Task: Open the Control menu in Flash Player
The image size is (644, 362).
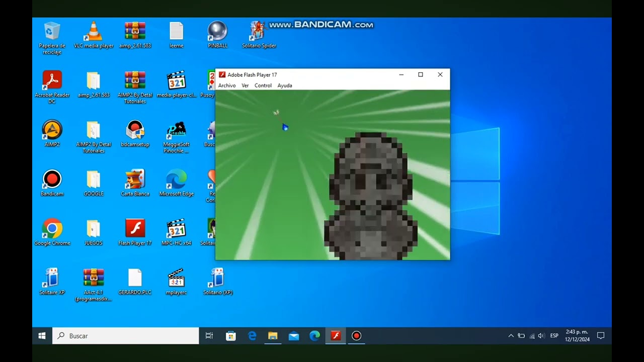Action: click(263, 85)
